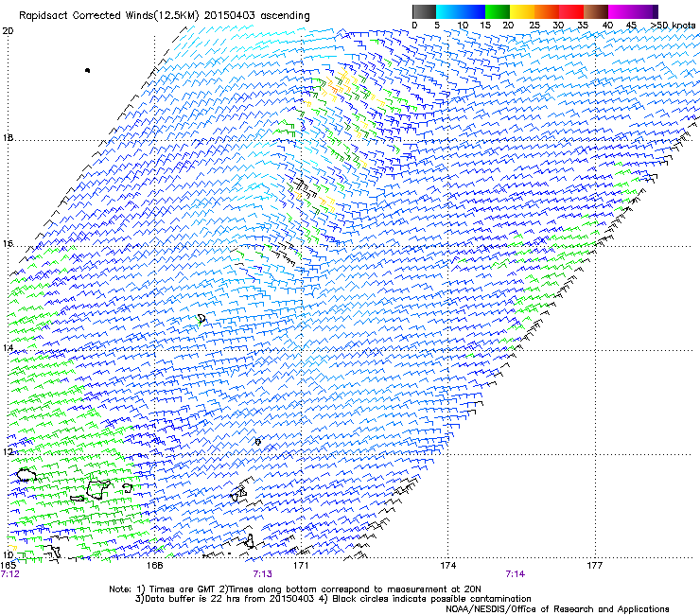The width and height of the screenshot is (700, 615).
Task: Click the purple 7:12 time label
Action: click(10, 574)
